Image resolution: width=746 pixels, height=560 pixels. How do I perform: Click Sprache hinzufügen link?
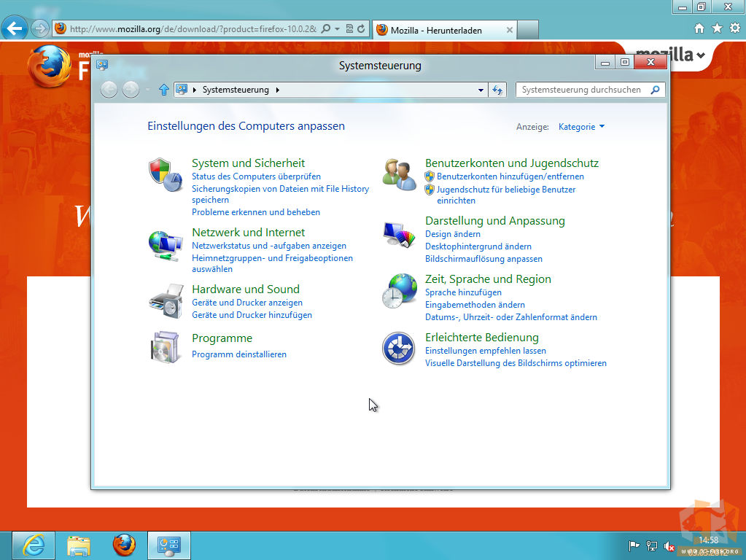[463, 292]
